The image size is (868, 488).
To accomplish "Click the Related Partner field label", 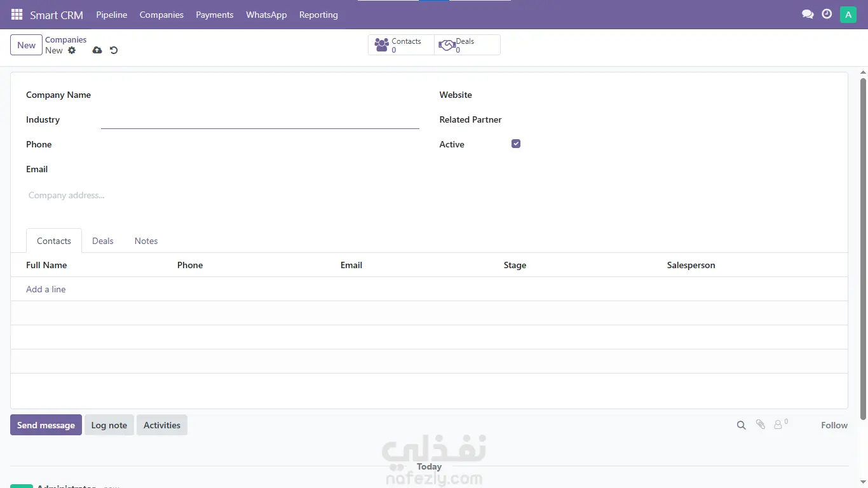I will (471, 119).
